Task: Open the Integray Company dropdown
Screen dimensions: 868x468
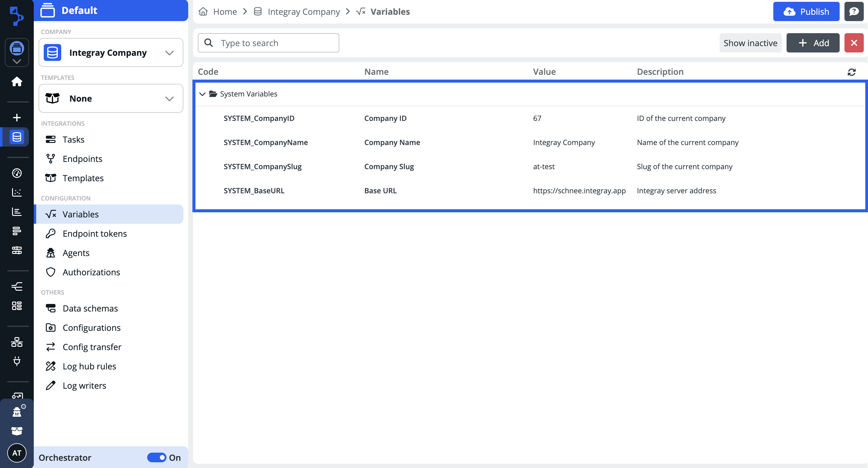Action: click(x=111, y=52)
